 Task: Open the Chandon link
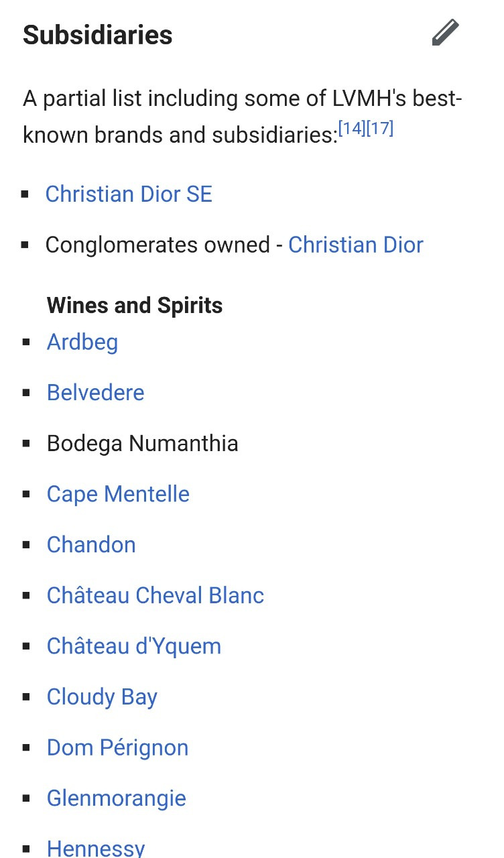[x=91, y=545]
